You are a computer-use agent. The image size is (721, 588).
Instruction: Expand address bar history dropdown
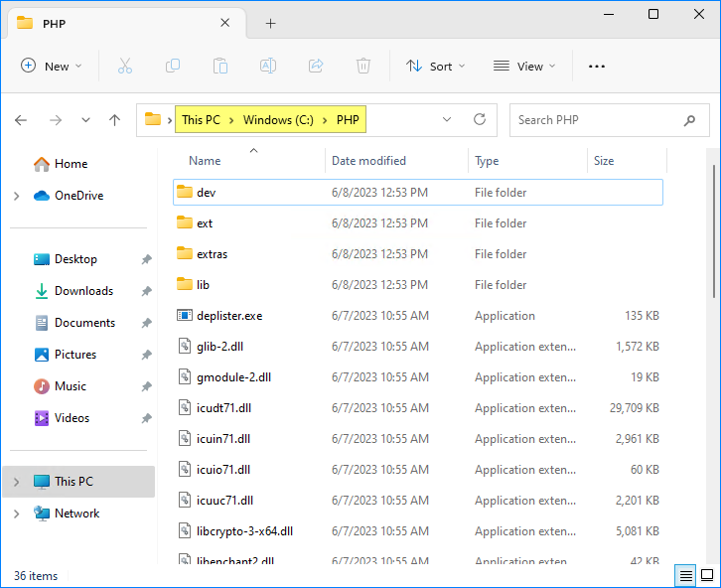447,120
